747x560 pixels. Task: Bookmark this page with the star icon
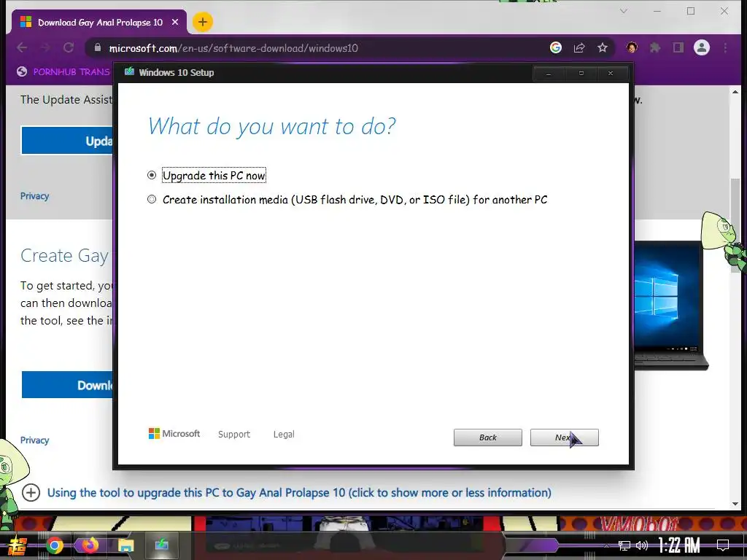coord(603,47)
